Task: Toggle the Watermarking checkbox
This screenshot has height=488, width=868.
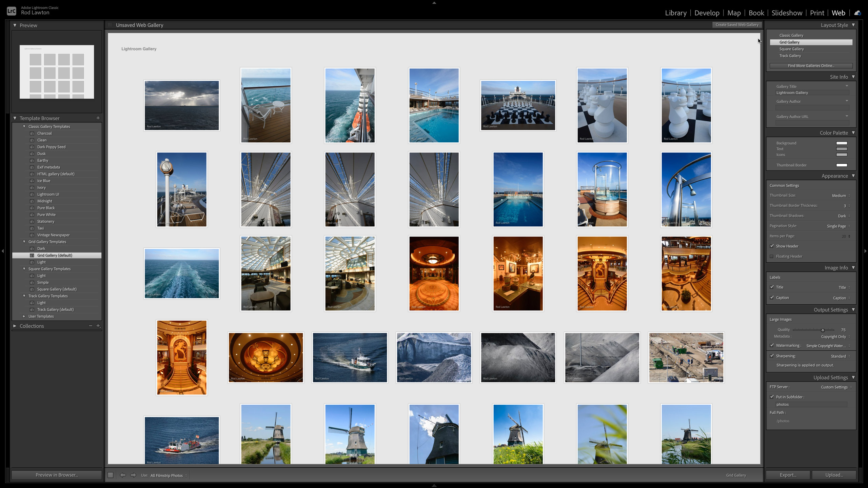Action: point(772,345)
